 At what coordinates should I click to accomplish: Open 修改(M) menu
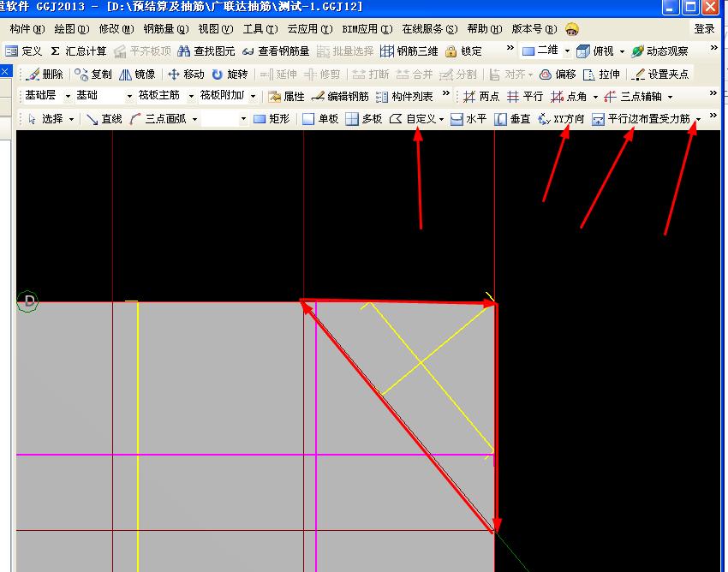(116, 29)
